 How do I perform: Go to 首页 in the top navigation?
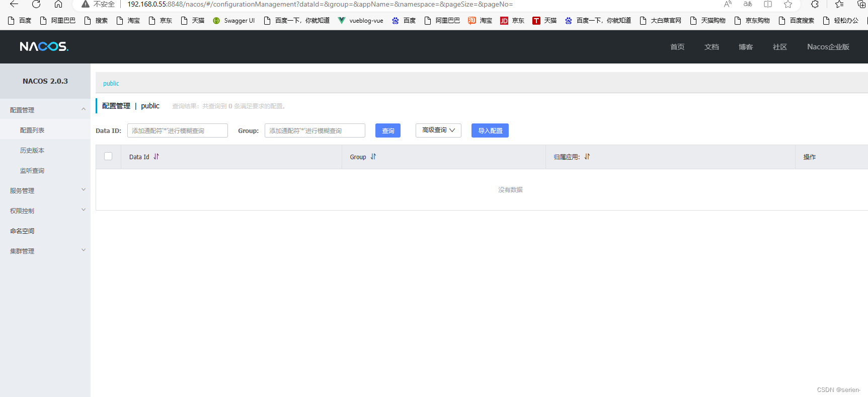(677, 47)
